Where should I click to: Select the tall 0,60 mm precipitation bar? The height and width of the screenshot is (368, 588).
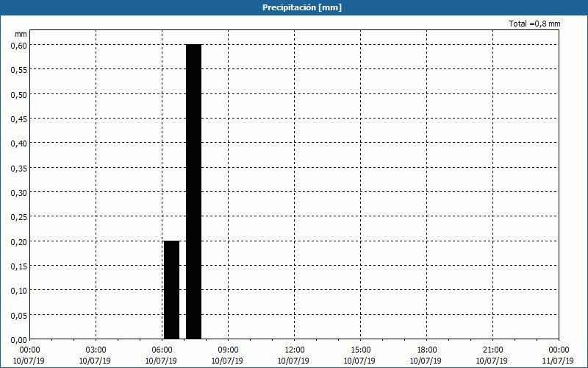[x=193, y=191]
